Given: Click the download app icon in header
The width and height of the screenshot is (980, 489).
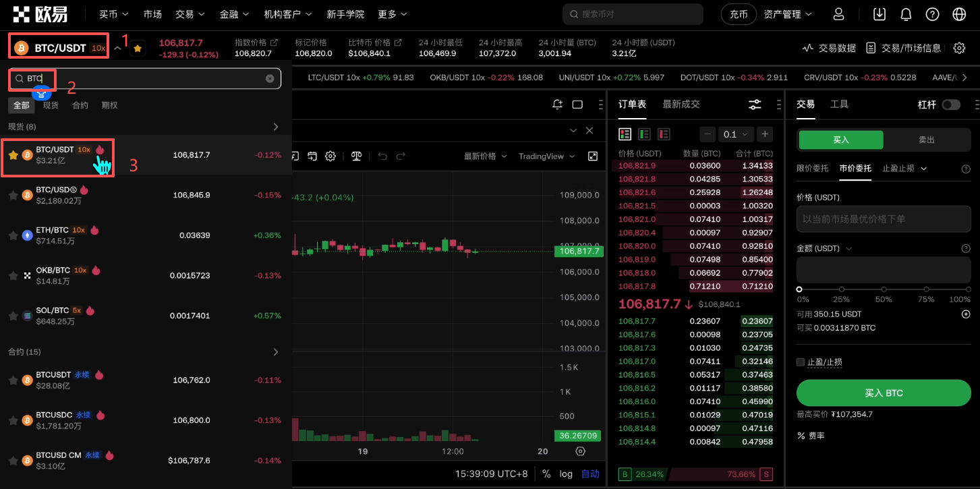Looking at the screenshot, I should pyautogui.click(x=880, y=14).
